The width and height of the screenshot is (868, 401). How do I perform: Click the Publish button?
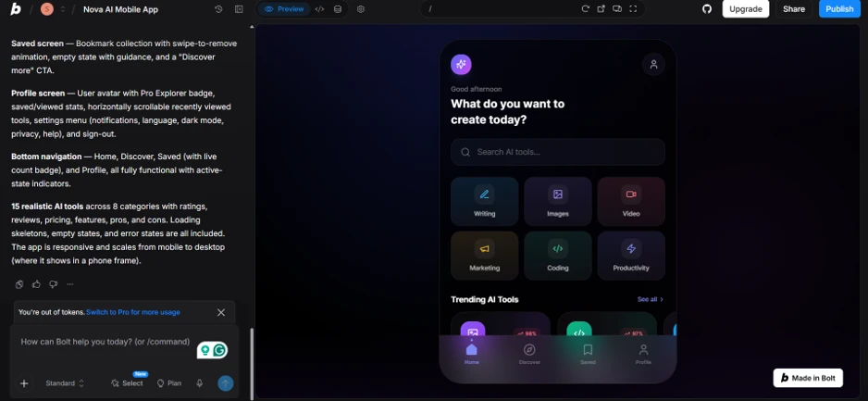coord(839,9)
